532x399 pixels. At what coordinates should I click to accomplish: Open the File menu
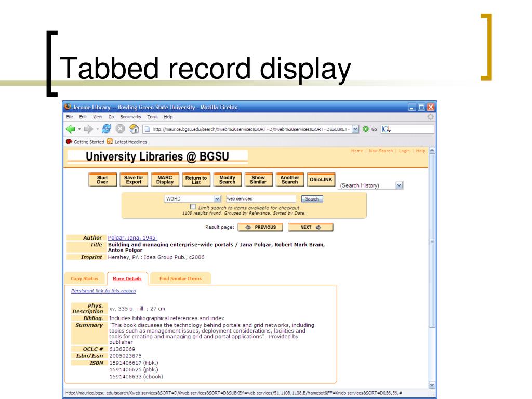(x=70, y=117)
